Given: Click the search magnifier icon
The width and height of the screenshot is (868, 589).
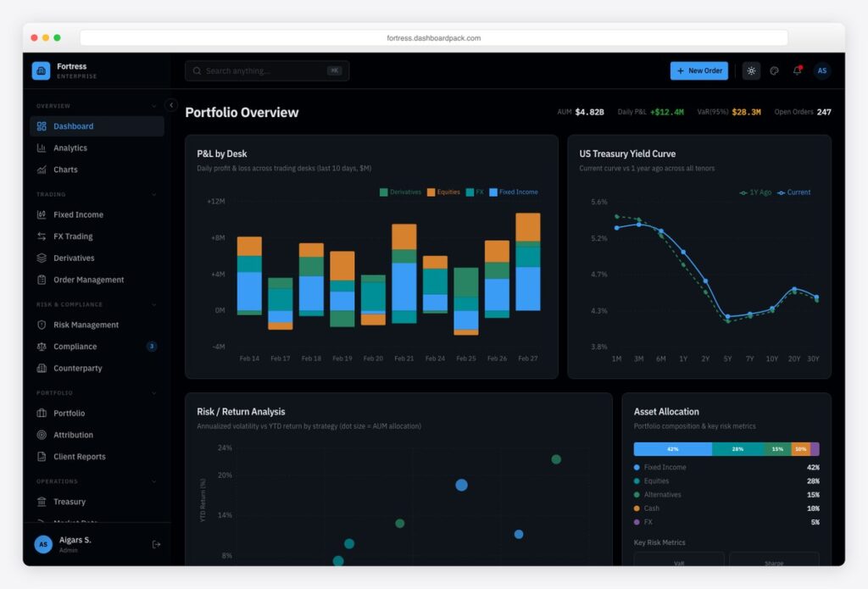Looking at the screenshot, I should [x=197, y=71].
